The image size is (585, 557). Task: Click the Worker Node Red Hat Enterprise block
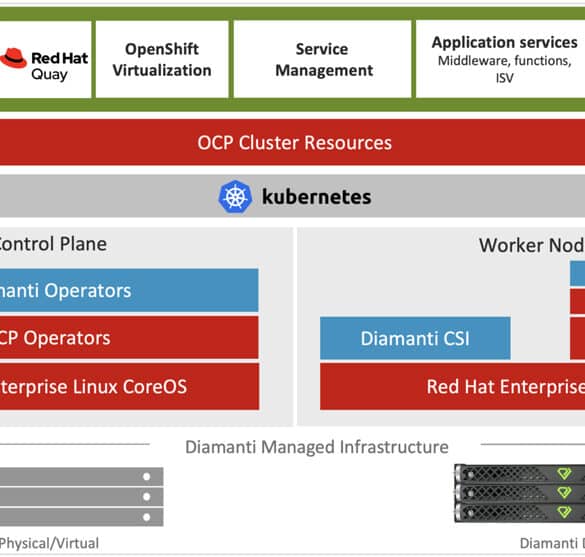(x=453, y=387)
